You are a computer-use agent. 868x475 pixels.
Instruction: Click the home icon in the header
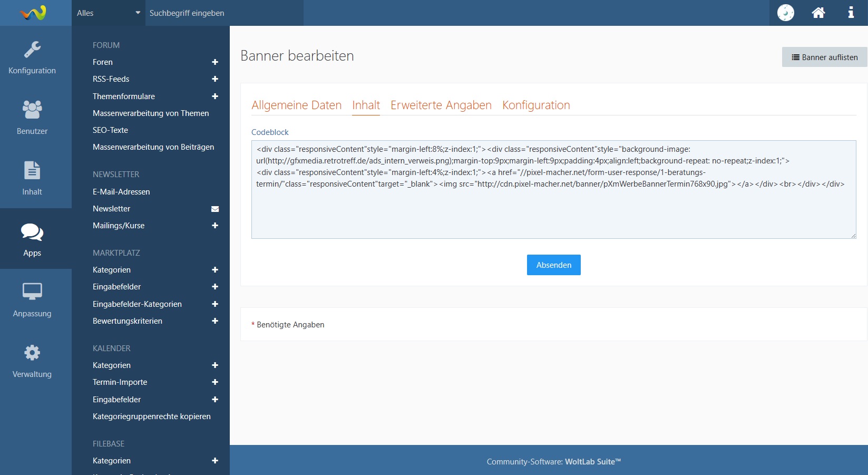818,13
